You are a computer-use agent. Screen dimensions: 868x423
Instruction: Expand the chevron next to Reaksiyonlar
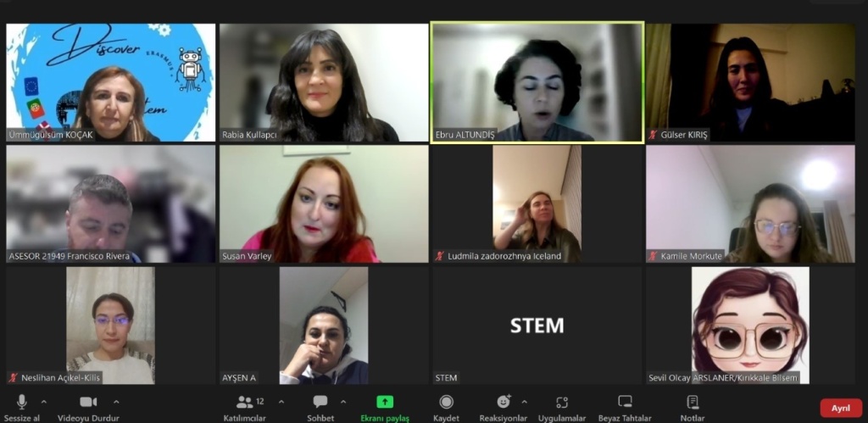coord(524,402)
